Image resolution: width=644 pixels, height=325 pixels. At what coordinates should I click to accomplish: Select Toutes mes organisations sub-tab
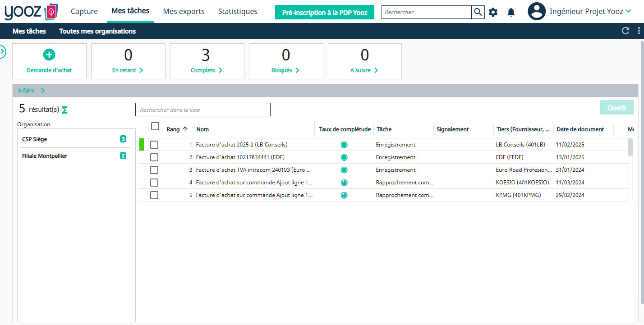pos(97,31)
